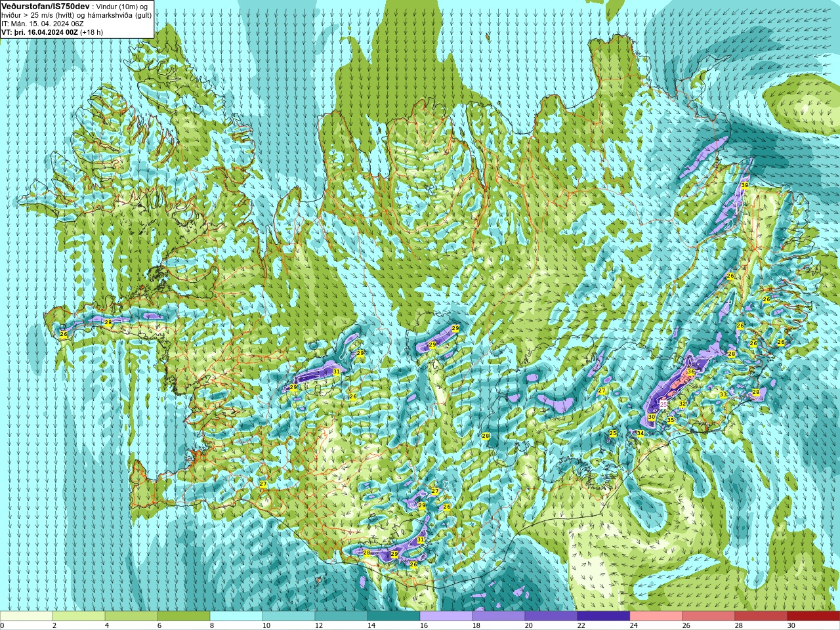The height and width of the screenshot is (630, 840).
Task: Click the yellow gust label 35 in the southeast
Action: click(x=671, y=420)
